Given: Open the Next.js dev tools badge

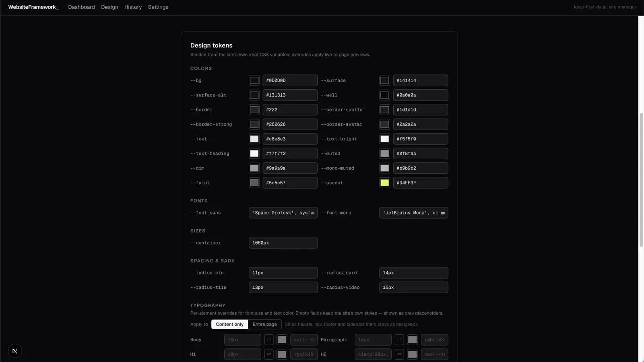Looking at the screenshot, I should pyautogui.click(x=15, y=351).
